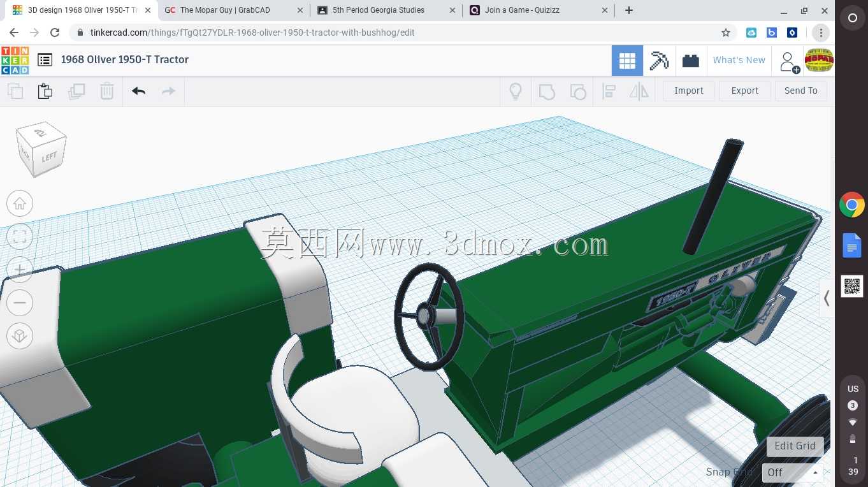
Task: Open the Send To menu
Action: tap(801, 91)
